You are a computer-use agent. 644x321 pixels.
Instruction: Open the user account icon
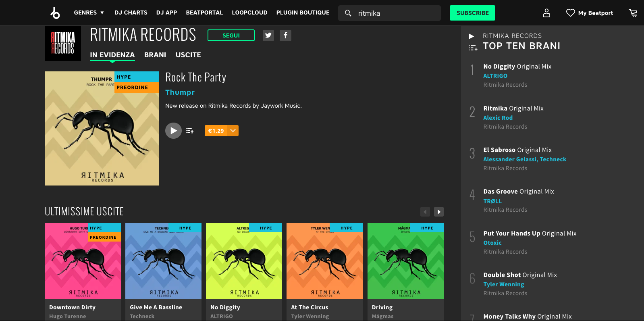546,13
